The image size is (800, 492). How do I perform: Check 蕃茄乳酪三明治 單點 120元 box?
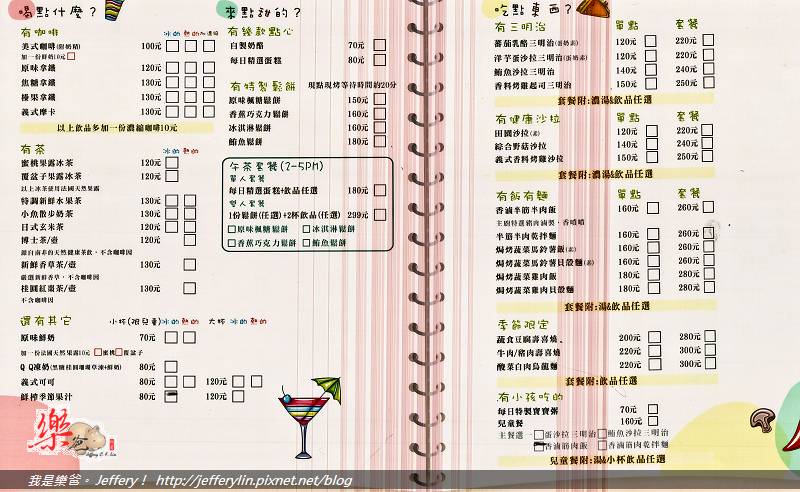pyautogui.click(x=651, y=41)
